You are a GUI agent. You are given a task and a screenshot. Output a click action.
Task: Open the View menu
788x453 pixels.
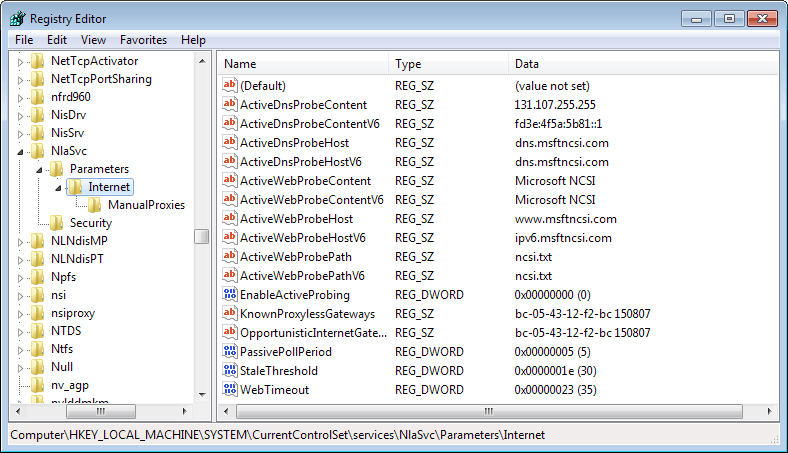tap(93, 40)
